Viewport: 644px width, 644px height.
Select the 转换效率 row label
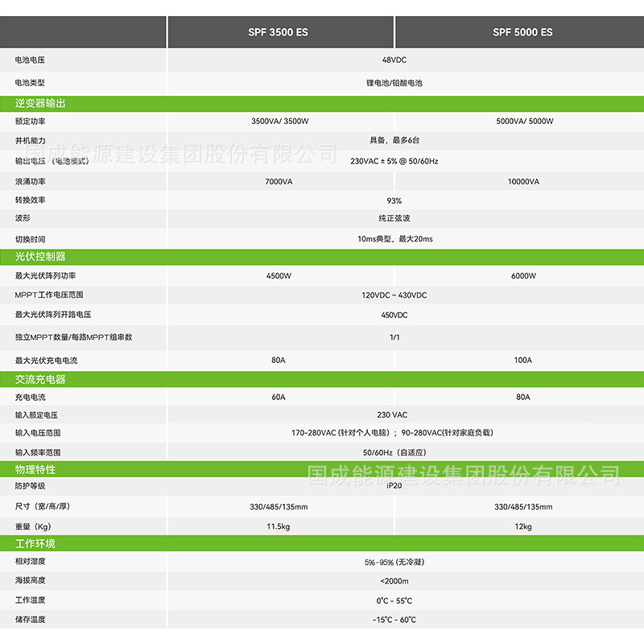pyautogui.click(x=30, y=200)
